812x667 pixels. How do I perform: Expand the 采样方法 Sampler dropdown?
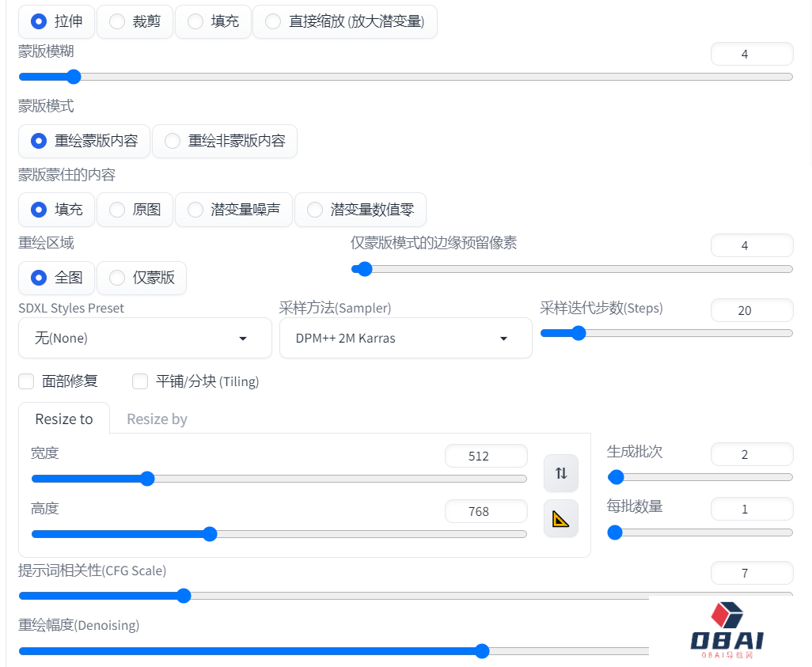[405, 338]
